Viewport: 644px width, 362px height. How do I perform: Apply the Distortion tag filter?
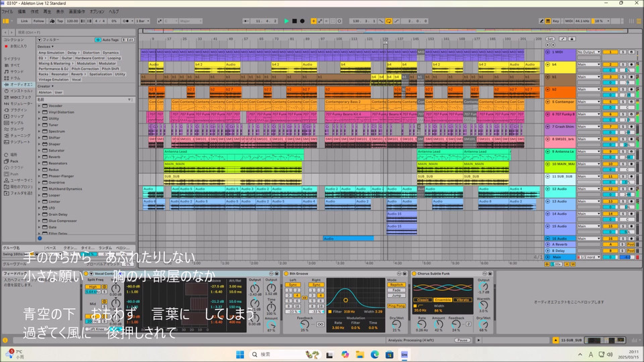pos(91,52)
